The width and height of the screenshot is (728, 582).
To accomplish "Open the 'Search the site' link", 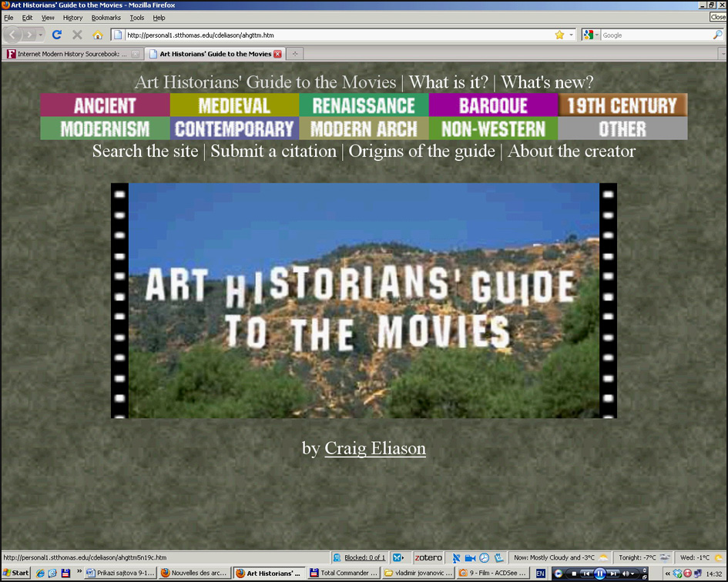I will tap(145, 151).
